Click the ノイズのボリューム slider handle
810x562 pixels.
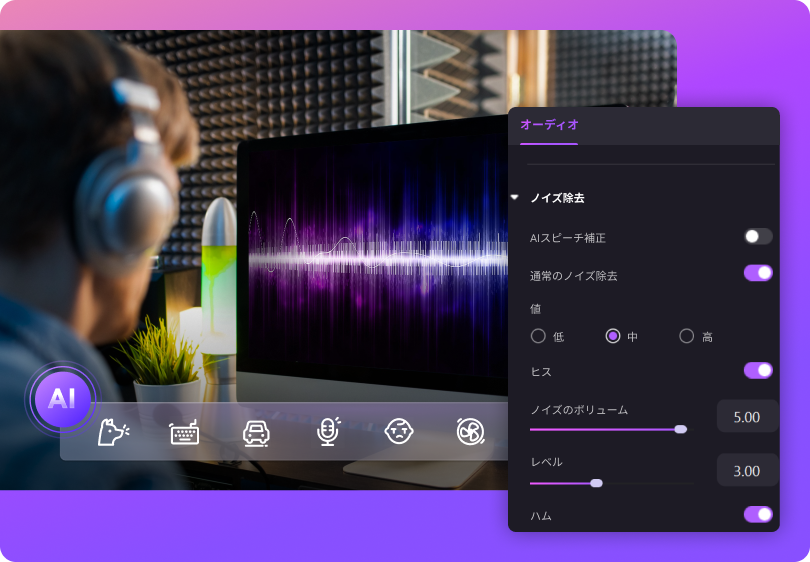[x=681, y=429]
